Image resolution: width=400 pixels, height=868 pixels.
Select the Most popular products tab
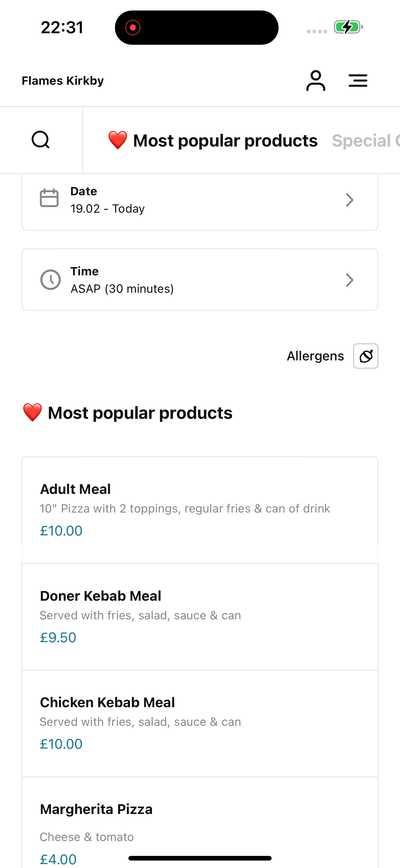pyautogui.click(x=212, y=141)
